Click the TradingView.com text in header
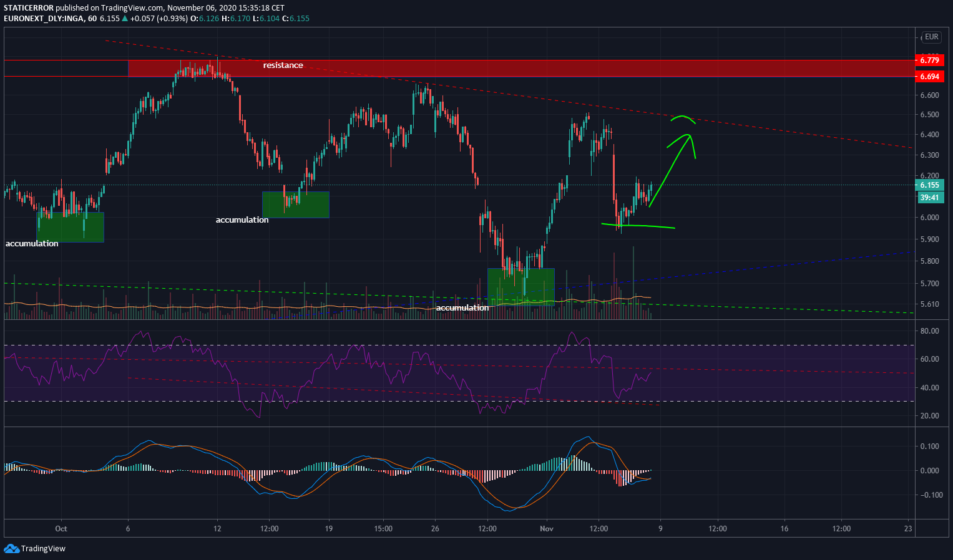This screenshot has height=560, width=953. pyautogui.click(x=132, y=8)
